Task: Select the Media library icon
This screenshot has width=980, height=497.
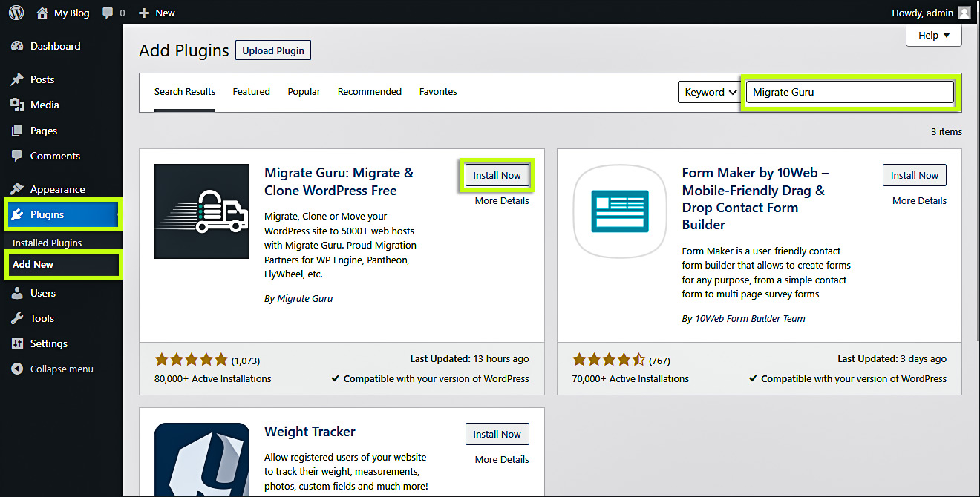Action: (x=17, y=105)
